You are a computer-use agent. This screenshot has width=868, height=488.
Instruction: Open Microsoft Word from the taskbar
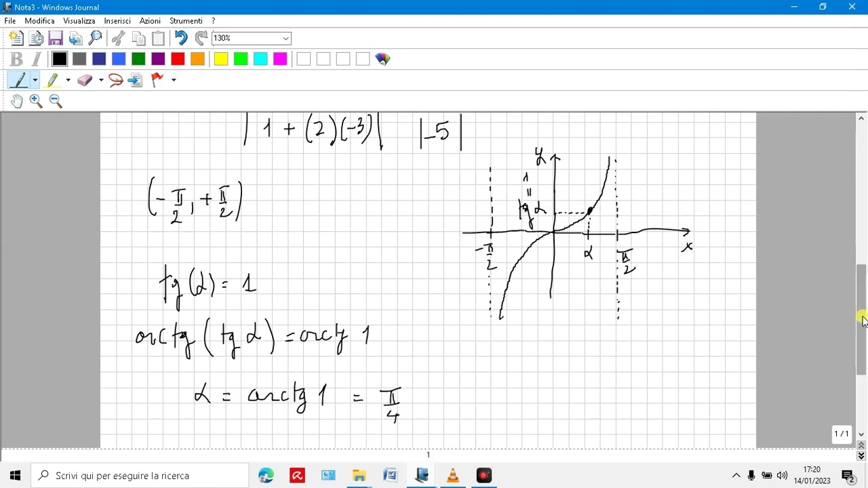click(391, 476)
